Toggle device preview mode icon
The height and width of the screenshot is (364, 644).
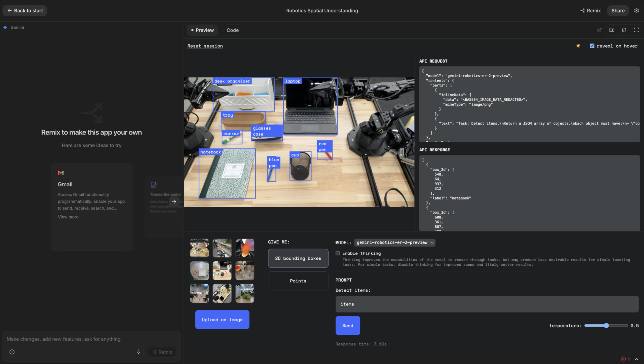click(612, 30)
